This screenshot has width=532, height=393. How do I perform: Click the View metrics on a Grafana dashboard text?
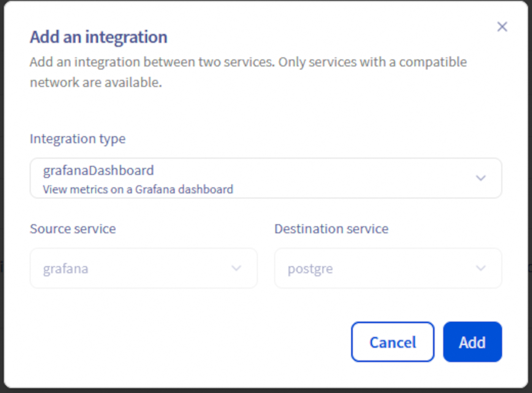pyautogui.click(x=138, y=189)
